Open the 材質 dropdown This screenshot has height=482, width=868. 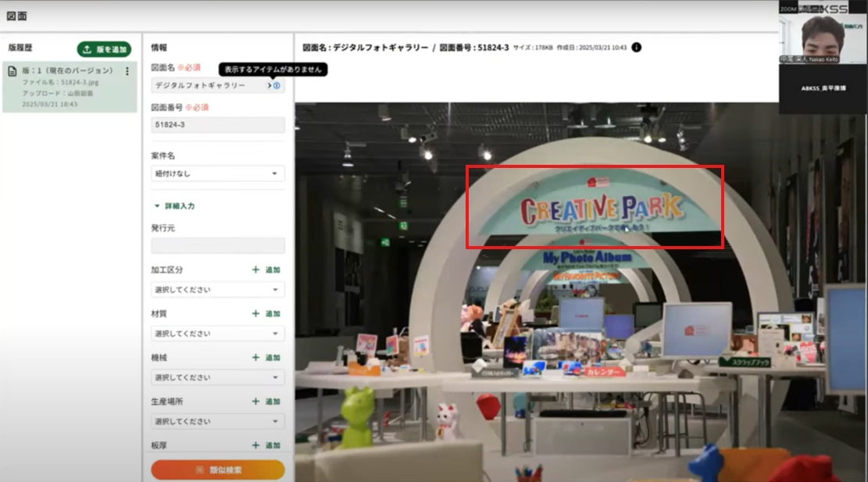217,333
